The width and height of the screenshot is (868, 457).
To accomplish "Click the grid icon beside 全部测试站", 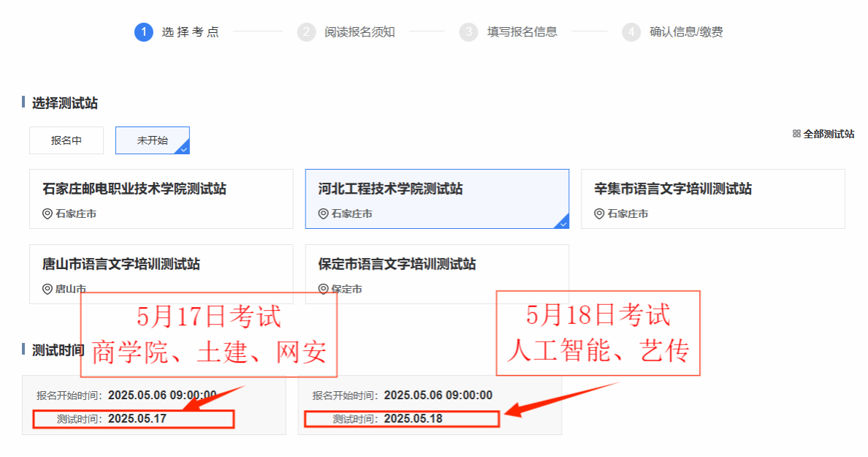I will point(796,134).
